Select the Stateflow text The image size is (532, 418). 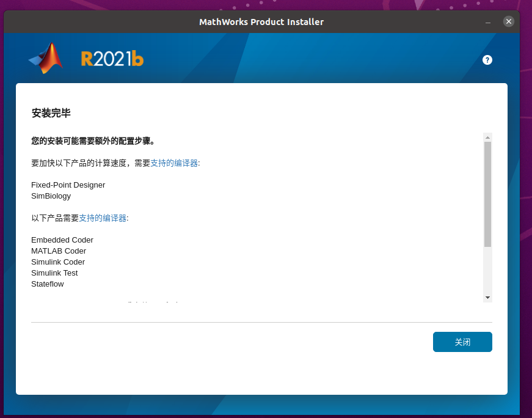48,284
